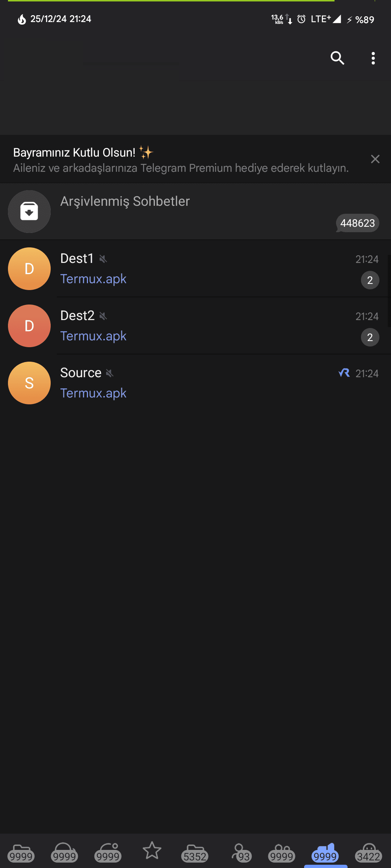Switch to the bot tab showing 3422
The image size is (391, 868).
(x=369, y=853)
